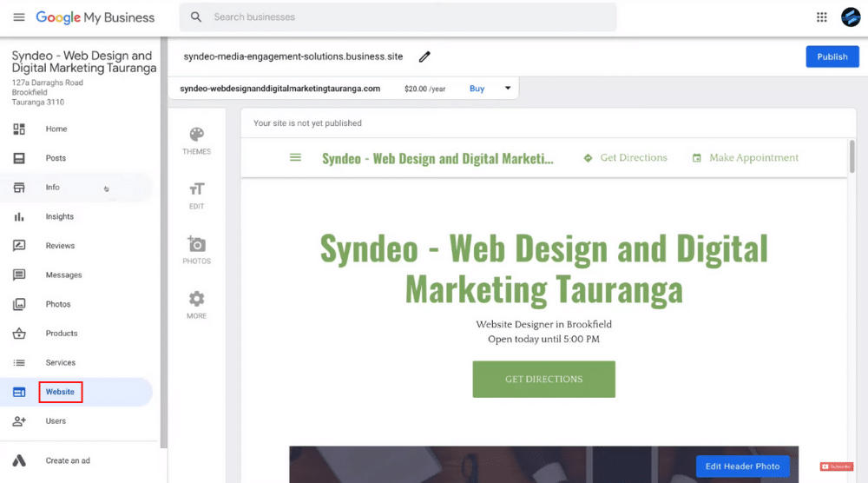This screenshot has width=868, height=483.
Task: Click the Info storefront icon
Action: click(x=19, y=188)
